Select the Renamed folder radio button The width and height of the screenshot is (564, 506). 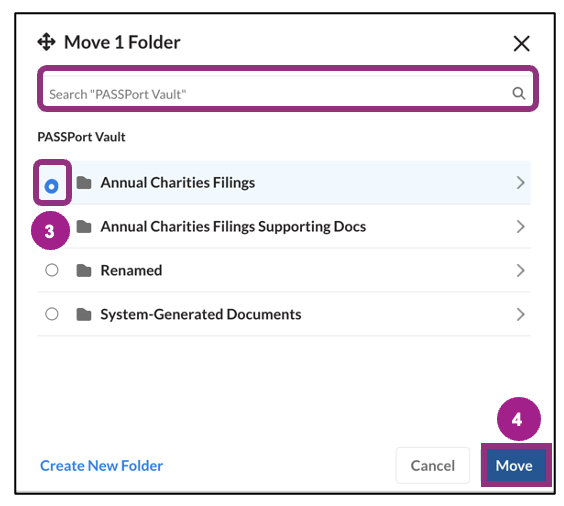52,270
